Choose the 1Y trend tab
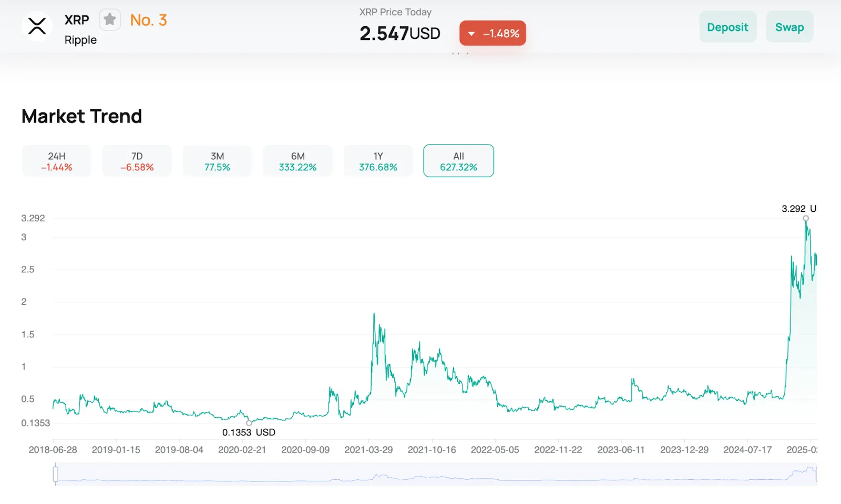 click(378, 161)
